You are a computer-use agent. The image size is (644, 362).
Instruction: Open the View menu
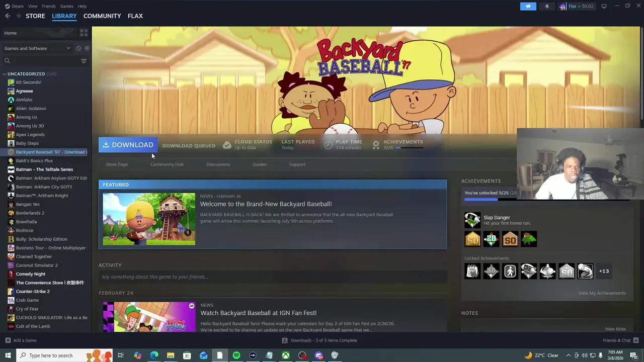click(33, 6)
